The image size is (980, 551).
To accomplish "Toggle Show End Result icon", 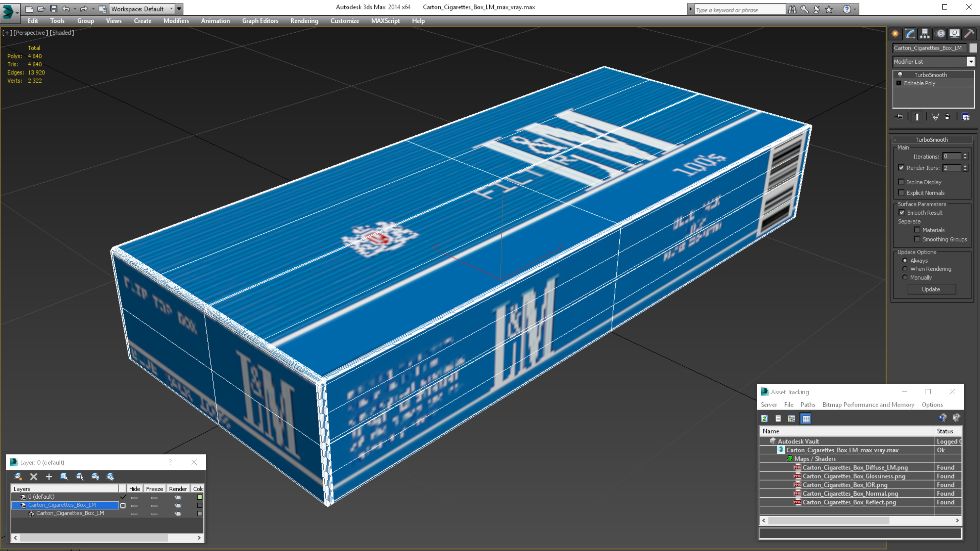I will point(917,117).
